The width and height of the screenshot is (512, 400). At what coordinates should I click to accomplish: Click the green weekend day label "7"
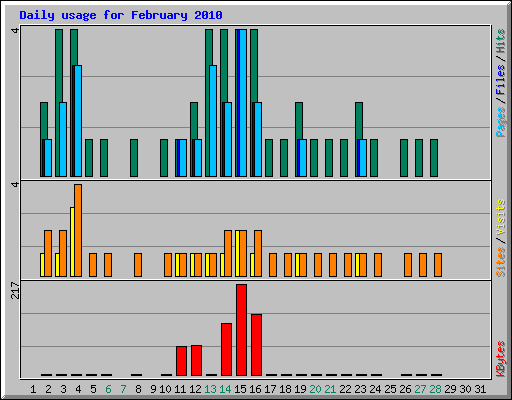123,389
